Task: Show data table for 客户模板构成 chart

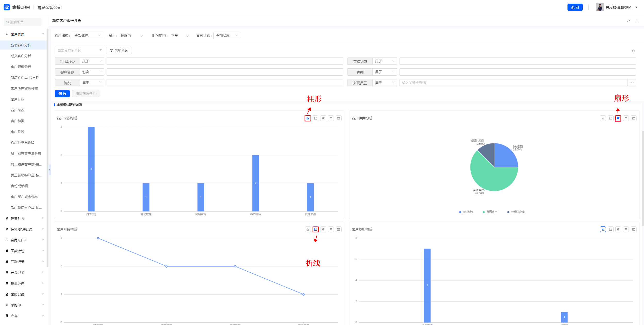Action: coord(634,229)
